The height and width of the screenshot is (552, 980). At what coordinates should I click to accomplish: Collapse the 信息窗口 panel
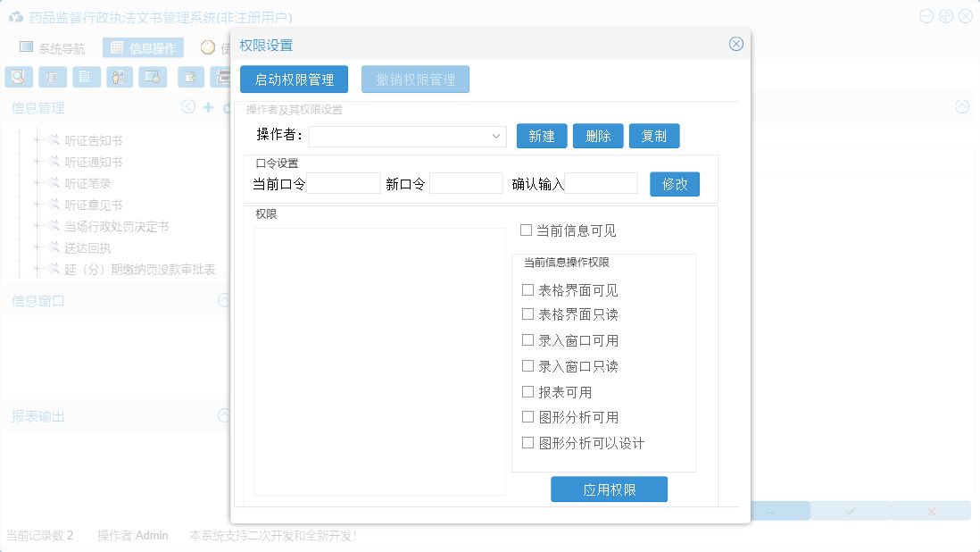pyautogui.click(x=224, y=300)
